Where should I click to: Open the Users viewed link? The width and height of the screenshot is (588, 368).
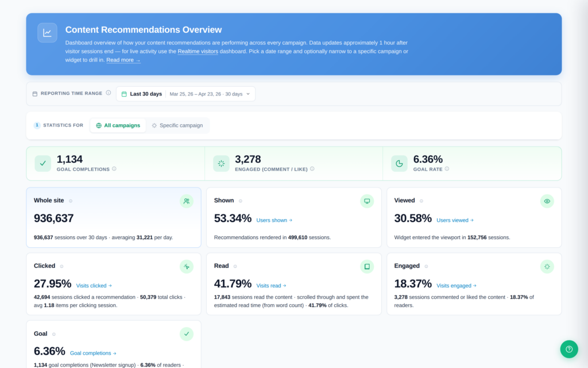[455, 220]
